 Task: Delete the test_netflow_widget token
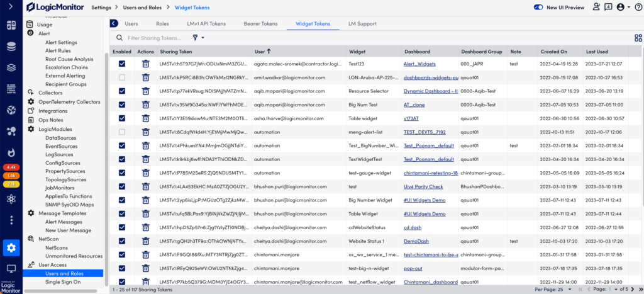tap(145, 282)
